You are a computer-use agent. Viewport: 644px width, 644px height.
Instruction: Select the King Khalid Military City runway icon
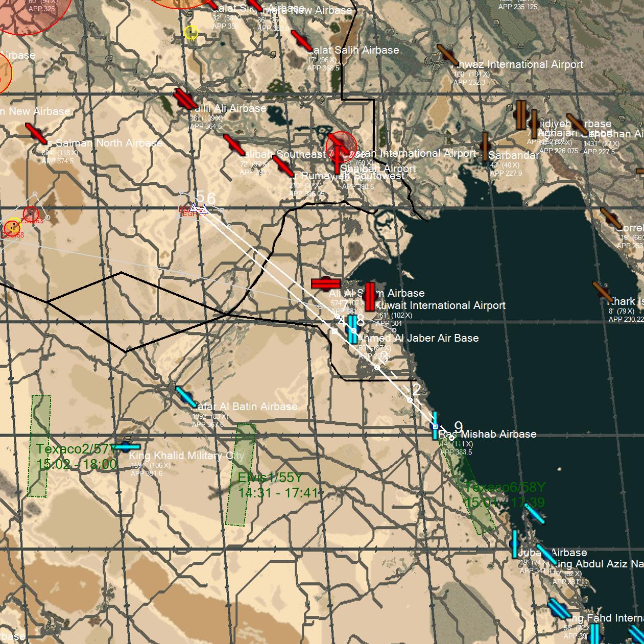click(x=125, y=447)
